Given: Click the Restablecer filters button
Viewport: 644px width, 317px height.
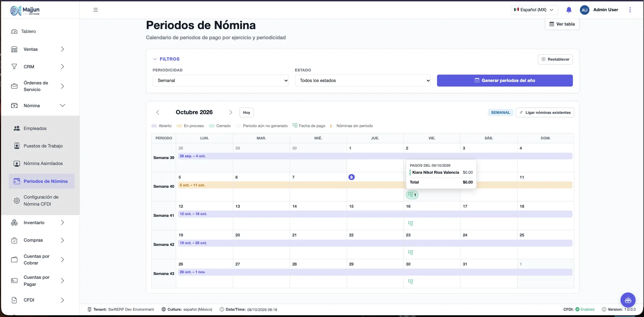Looking at the screenshot, I should (555, 59).
